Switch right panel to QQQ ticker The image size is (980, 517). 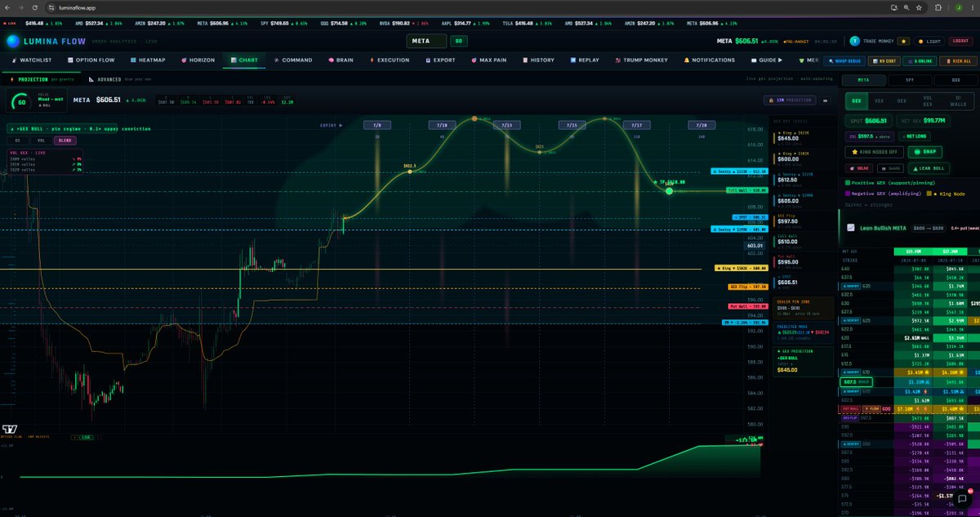point(955,80)
